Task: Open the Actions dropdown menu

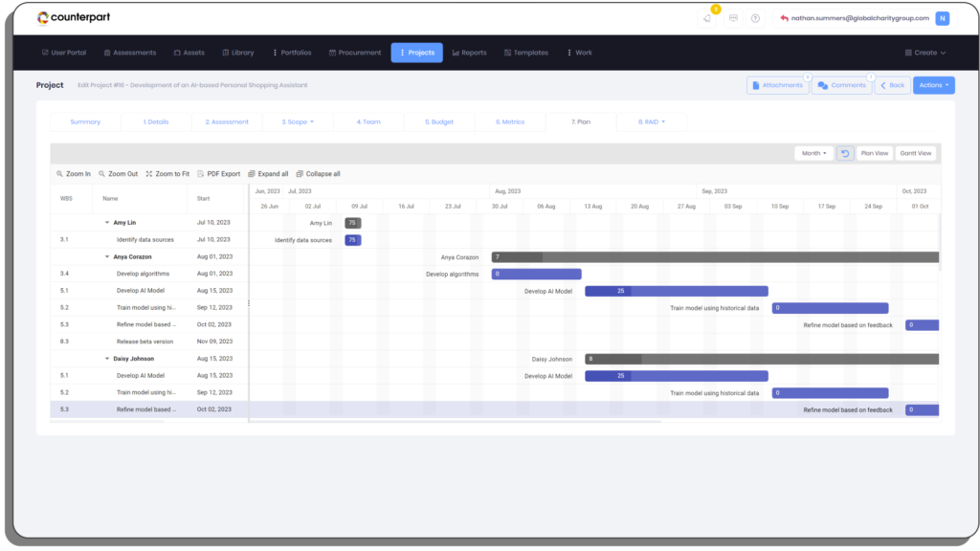Action: click(934, 85)
